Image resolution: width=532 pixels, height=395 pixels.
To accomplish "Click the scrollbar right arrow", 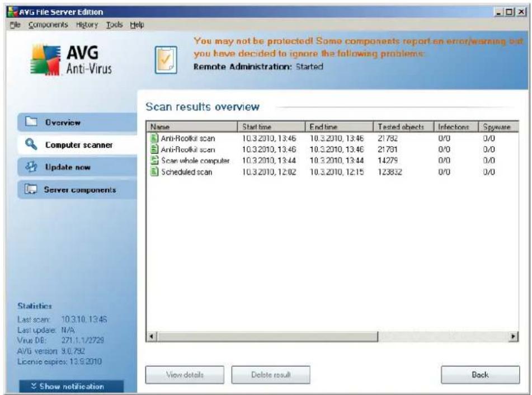I will pyautogui.click(x=514, y=337).
